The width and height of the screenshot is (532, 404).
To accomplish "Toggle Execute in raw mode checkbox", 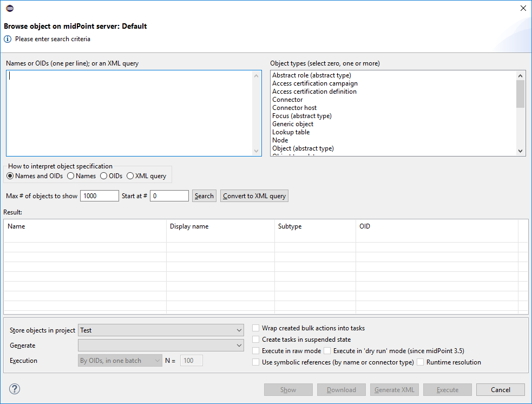I will click(x=256, y=351).
